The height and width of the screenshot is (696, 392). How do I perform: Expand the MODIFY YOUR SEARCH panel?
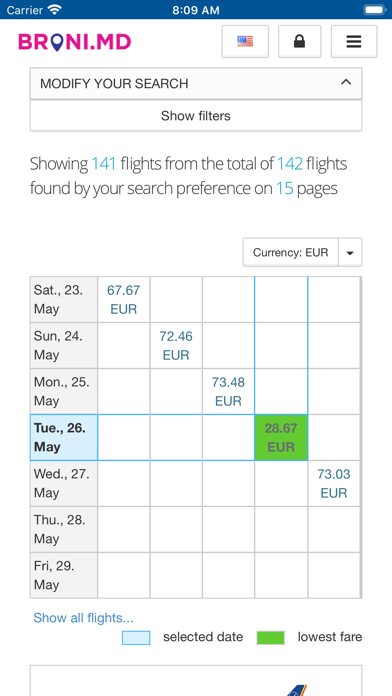point(196,83)
